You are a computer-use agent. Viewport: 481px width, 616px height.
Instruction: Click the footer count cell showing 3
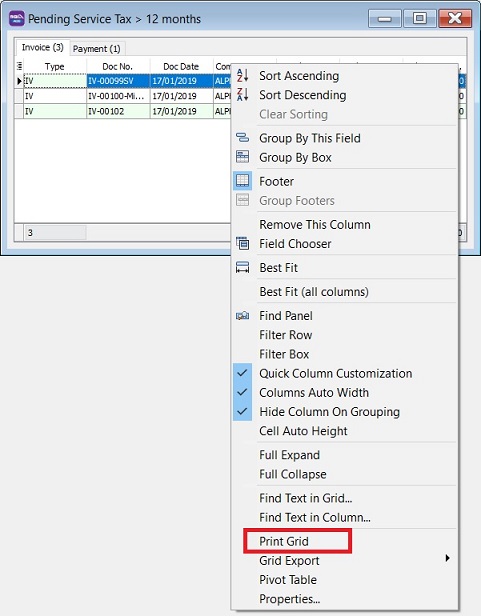55,233
